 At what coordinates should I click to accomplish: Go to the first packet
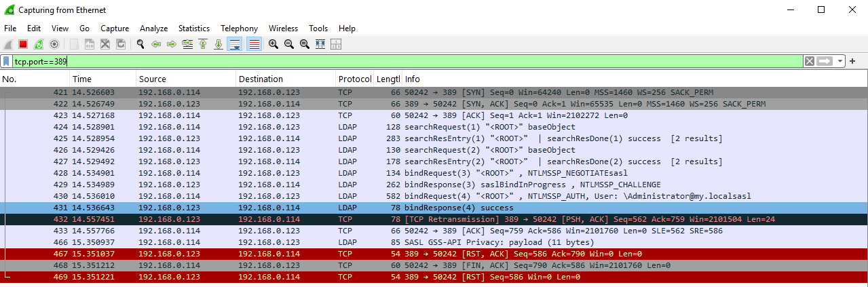tap(202, 44)
